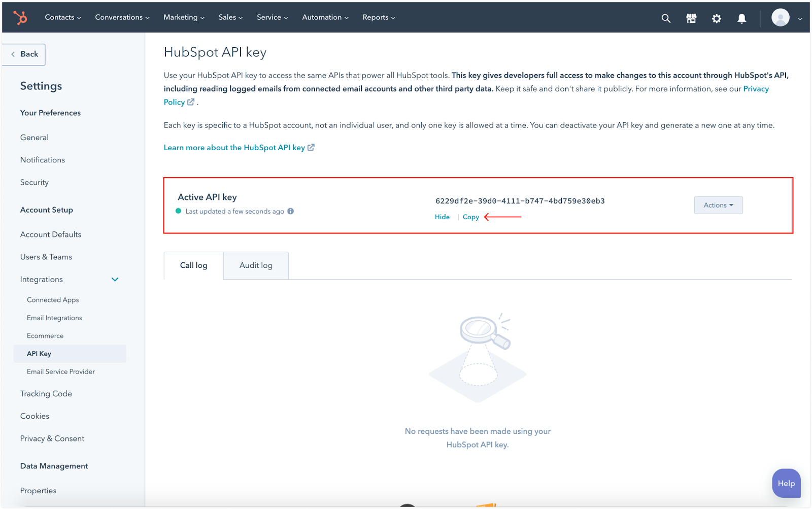The width and height of the screenshot is (812, 509).
Task: Open the Conversations dropdown menu
Action: coord(122,17)
